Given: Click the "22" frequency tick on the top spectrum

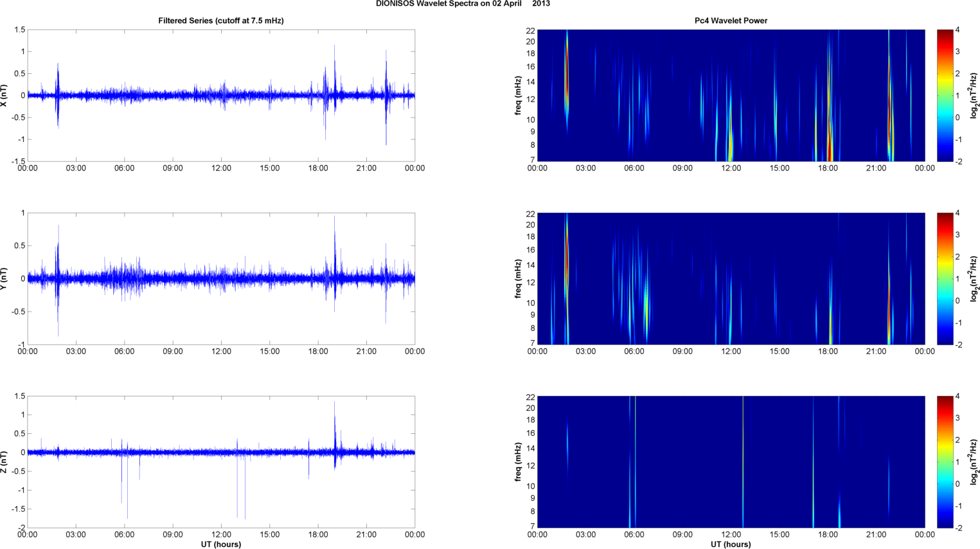Looking at the screenshot, I should coord(531,31).
